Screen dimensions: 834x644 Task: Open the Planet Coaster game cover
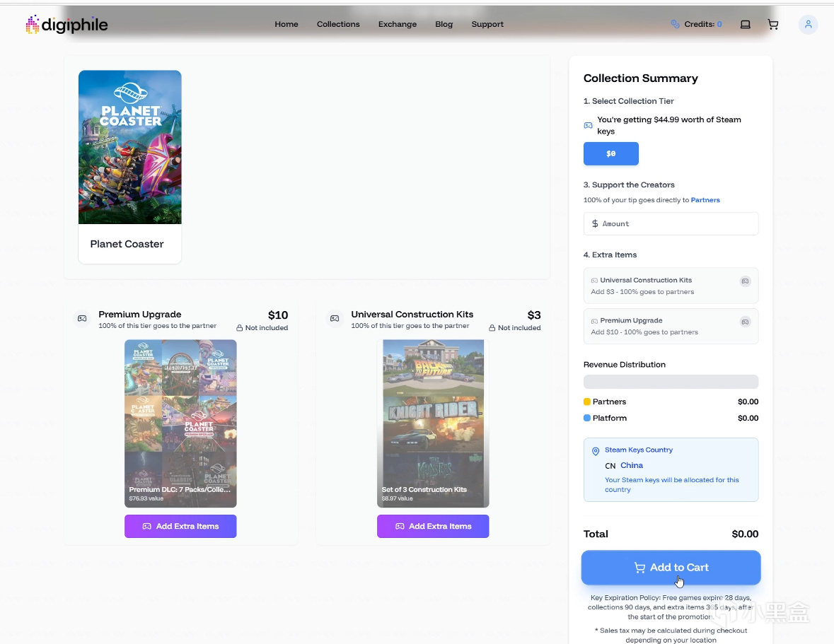tap(129, 147)
